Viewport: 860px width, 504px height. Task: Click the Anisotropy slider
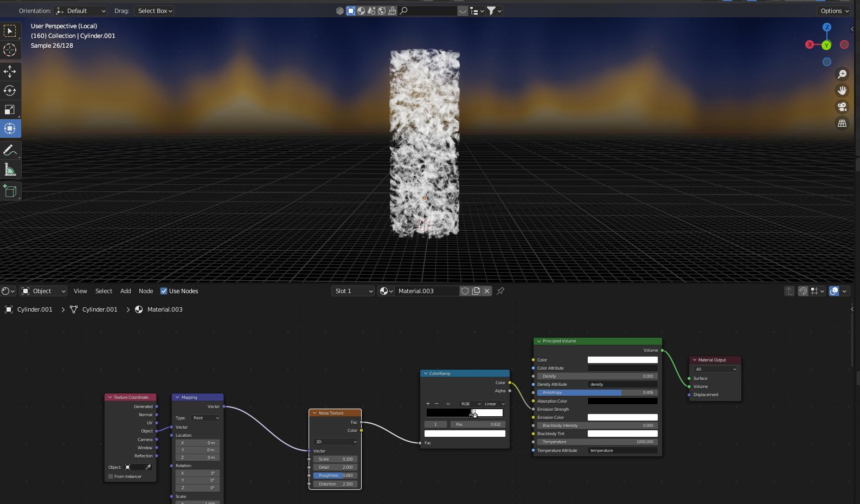tap(597, 392)
